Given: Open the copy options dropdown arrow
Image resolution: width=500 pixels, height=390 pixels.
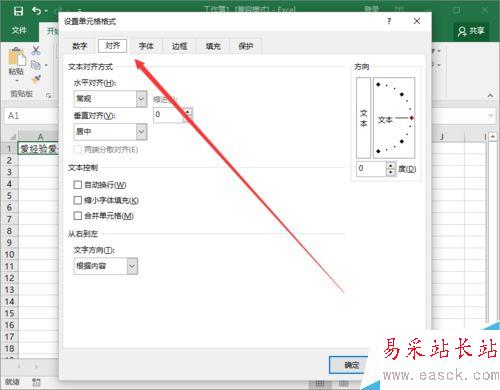Looking at the screenshot, I should (46, 65).
